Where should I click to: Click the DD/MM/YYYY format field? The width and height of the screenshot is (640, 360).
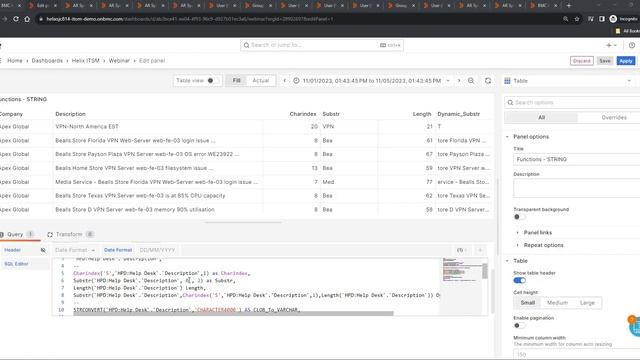click(157, 250)
